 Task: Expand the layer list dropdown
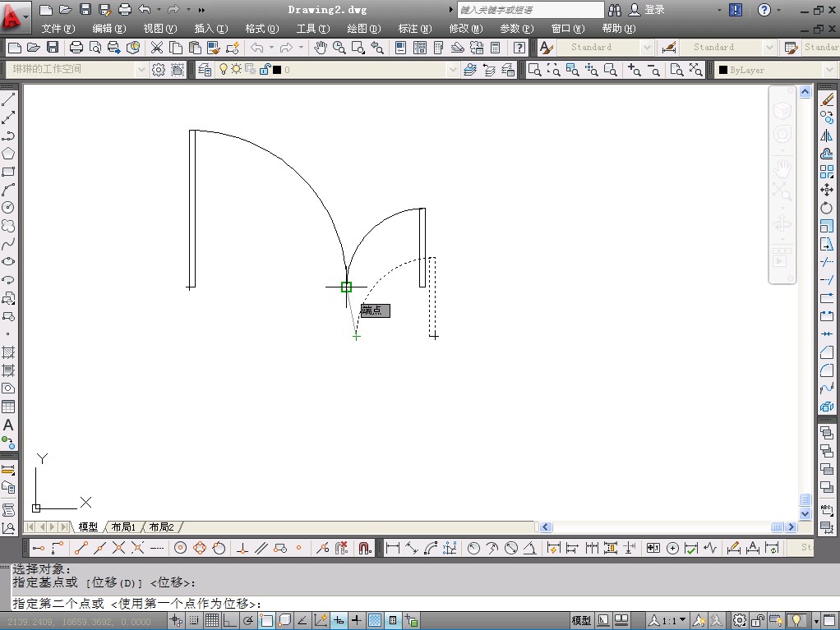click(x=451, y=70)
